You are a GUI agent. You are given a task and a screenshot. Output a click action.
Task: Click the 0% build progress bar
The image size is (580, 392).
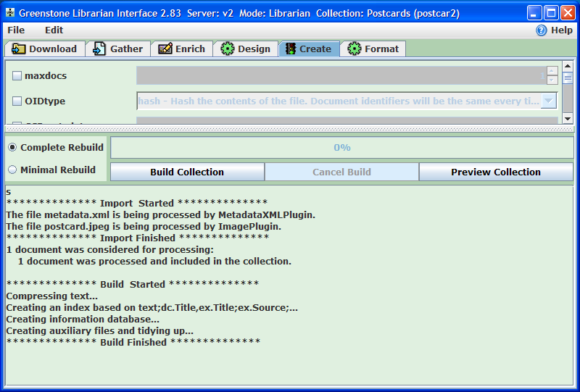(x=341, y=148)
